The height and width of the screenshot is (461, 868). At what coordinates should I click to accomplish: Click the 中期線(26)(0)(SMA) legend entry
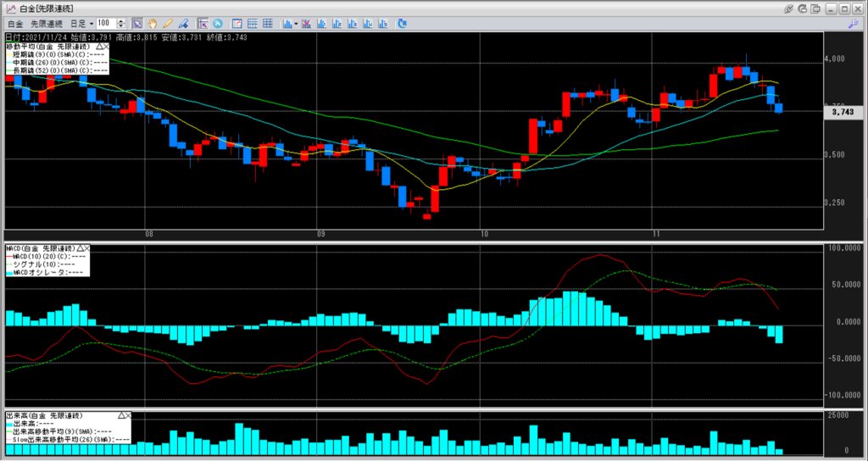[60, 62]
